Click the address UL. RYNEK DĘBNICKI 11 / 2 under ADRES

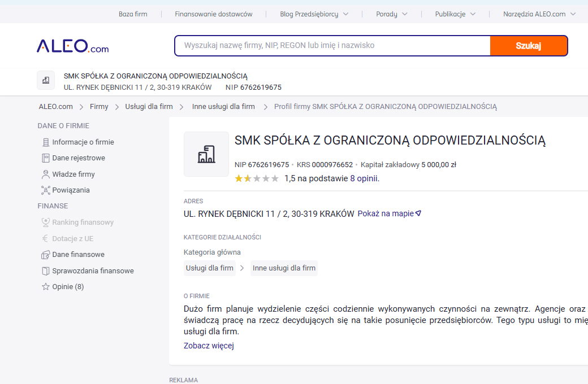point(269,214)
